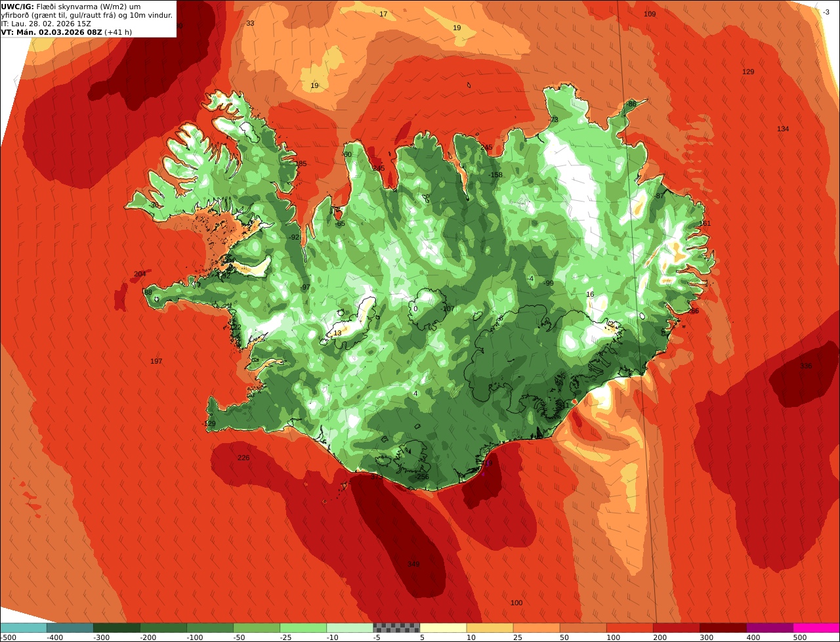Select the '16' value north of Vatnajökull
Image resolution: width=840 pixels, height=642 pixels.
[x=590, y=294]
